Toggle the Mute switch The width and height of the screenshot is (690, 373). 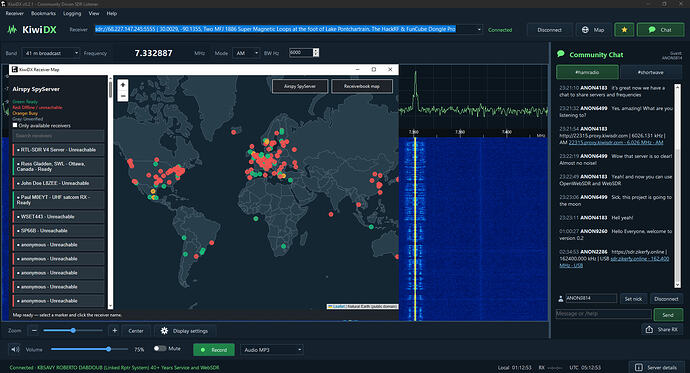point(159,348)
